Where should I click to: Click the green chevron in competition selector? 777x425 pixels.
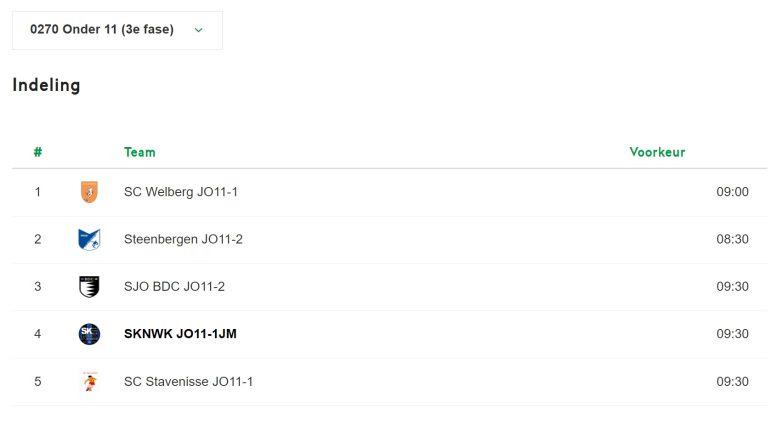(199, 30)
